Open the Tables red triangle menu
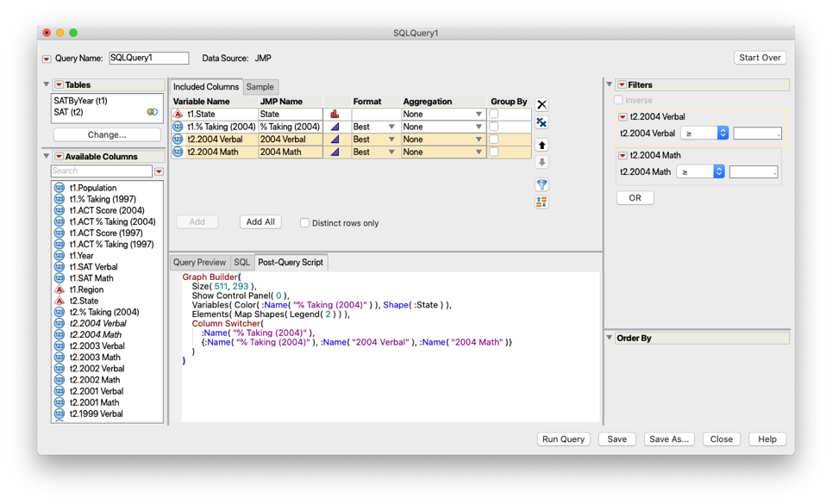832x504 pixels. pos(59,84)
